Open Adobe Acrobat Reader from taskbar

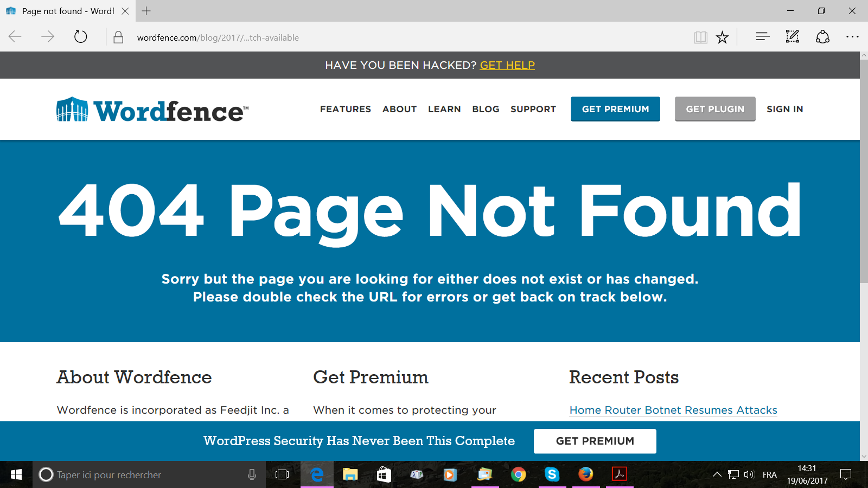(619, 474)
